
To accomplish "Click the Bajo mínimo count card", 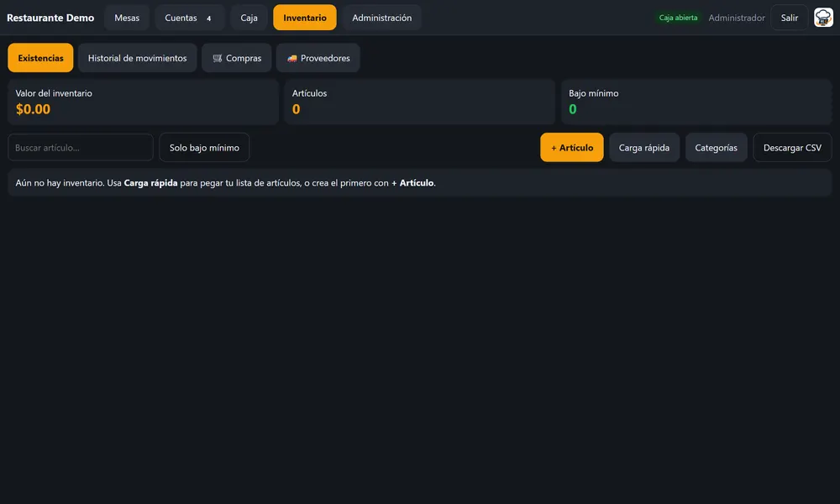I will click(x=696, y=102).
